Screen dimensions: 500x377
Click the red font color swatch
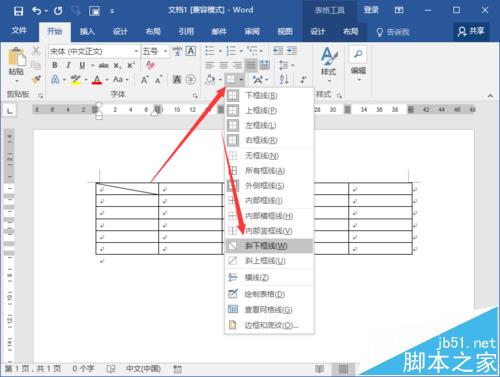[x=97, y=80]
